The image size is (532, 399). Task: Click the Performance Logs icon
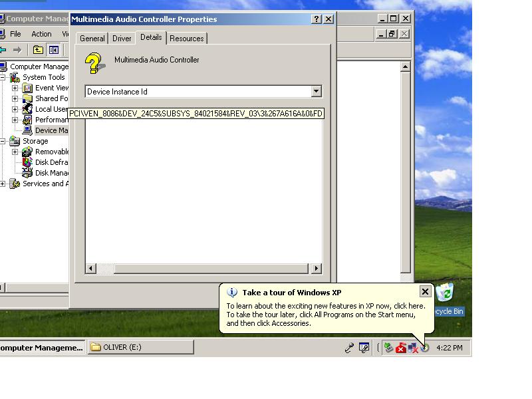coord(27,120)
